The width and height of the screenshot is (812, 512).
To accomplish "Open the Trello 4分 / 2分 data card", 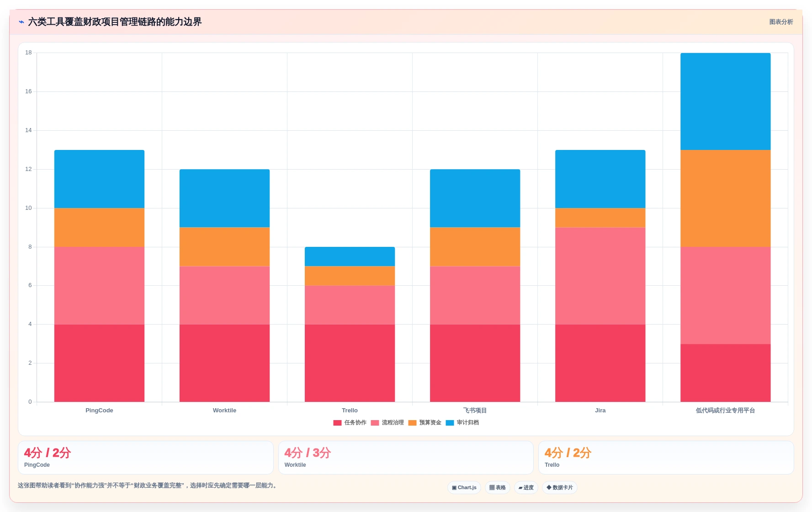I will (666, 458).
